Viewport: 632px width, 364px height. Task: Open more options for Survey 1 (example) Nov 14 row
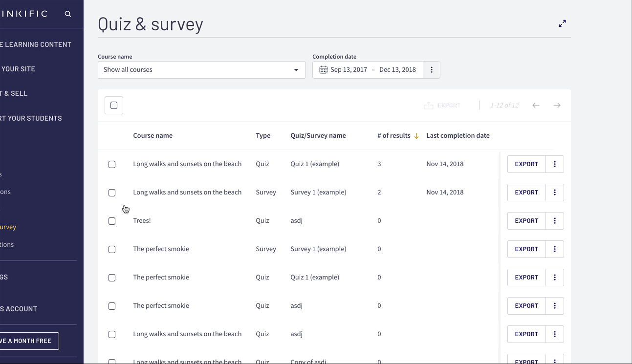click(555, 193)
